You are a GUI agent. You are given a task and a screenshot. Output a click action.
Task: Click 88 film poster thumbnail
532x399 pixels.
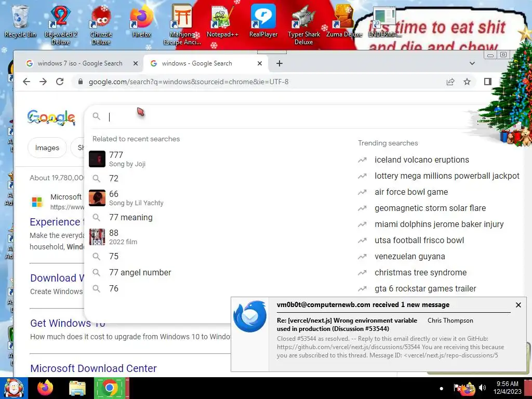pos(97,237)
